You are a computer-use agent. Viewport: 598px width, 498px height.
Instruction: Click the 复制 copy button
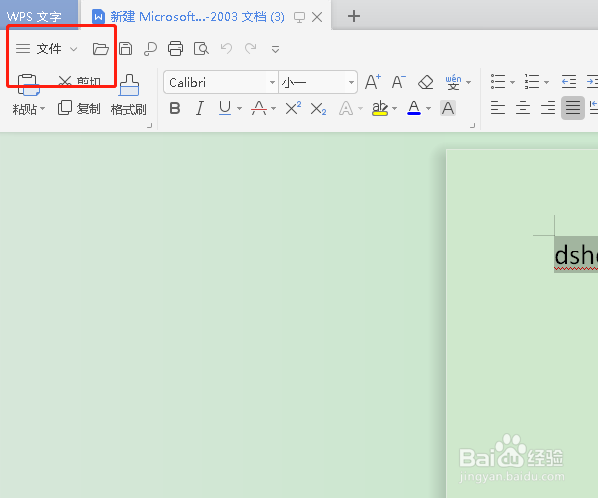coord(79,108)
